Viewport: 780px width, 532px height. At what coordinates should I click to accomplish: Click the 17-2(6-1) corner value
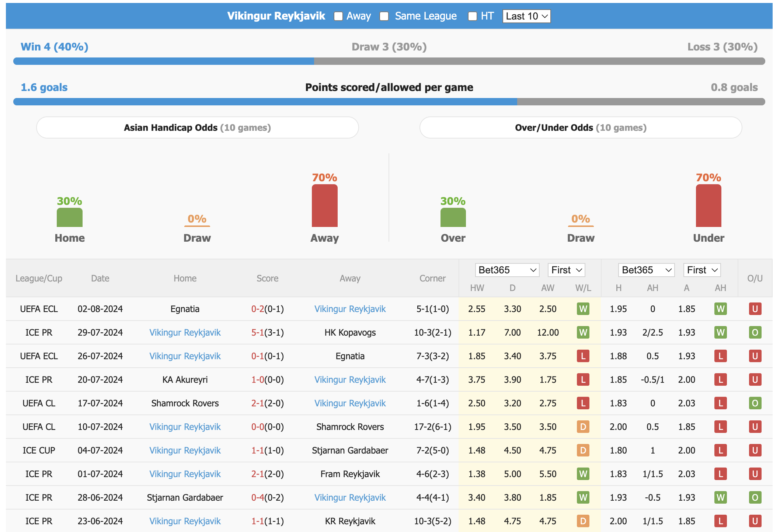(x=432, y=427)
